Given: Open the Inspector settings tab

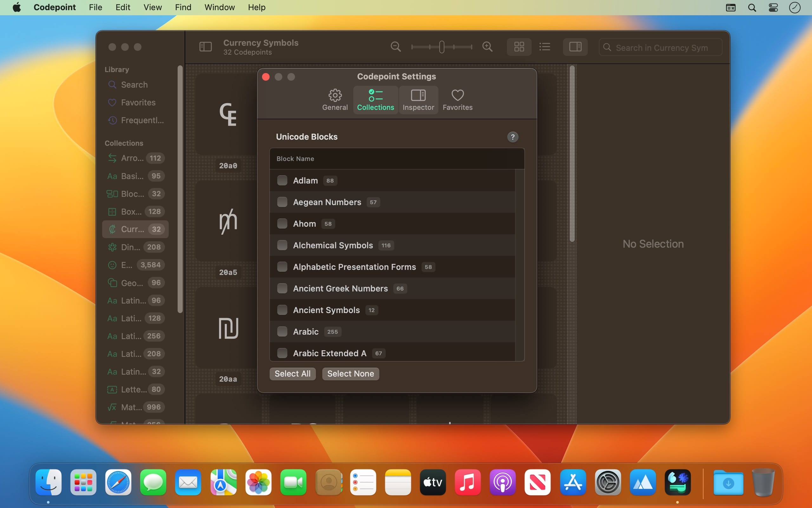Looking at the screenshot, I should pyautogui.click(x=418, y=100).
